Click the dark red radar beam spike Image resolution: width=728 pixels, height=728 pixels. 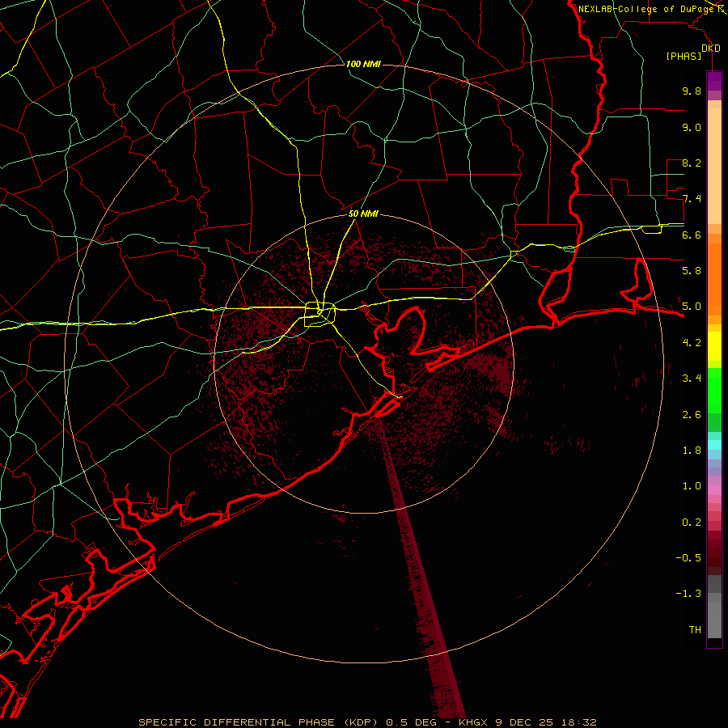tap(420, 566)
